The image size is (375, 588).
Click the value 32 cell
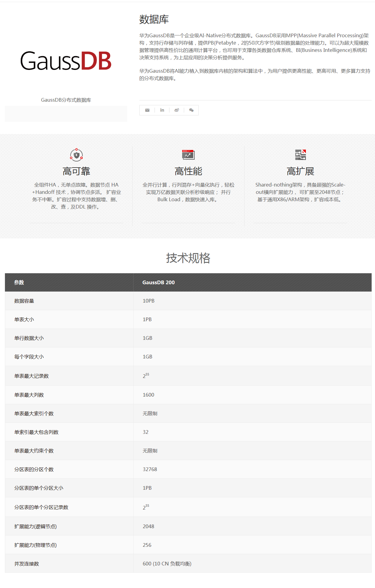coord(252,432)
